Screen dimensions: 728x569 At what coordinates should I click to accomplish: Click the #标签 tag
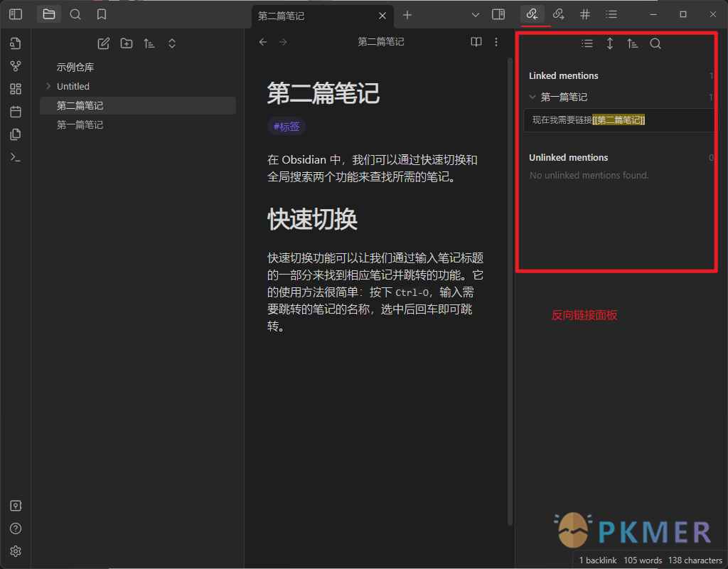point(287,127)
